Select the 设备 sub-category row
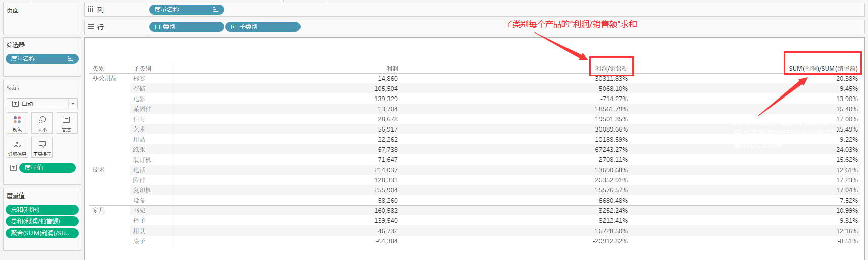 pyautogui.click(x=139, y=201)
